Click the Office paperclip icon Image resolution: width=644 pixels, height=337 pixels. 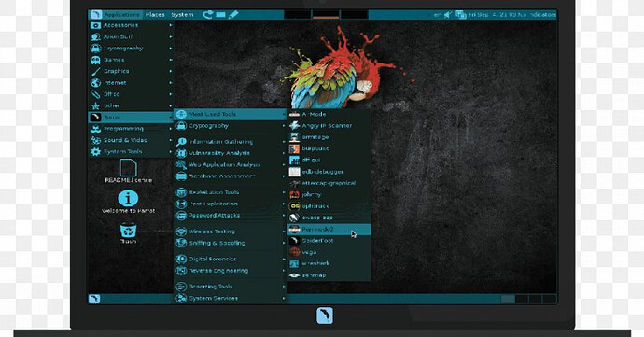click(95, 94)
